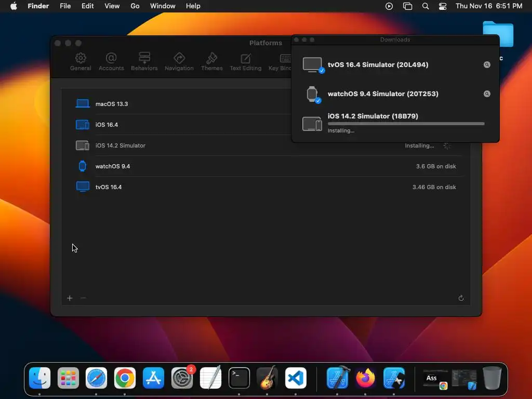This screenshot has width=532, height=399.
Task: Add a platform with the plus button
Action: tap(70, 298)
